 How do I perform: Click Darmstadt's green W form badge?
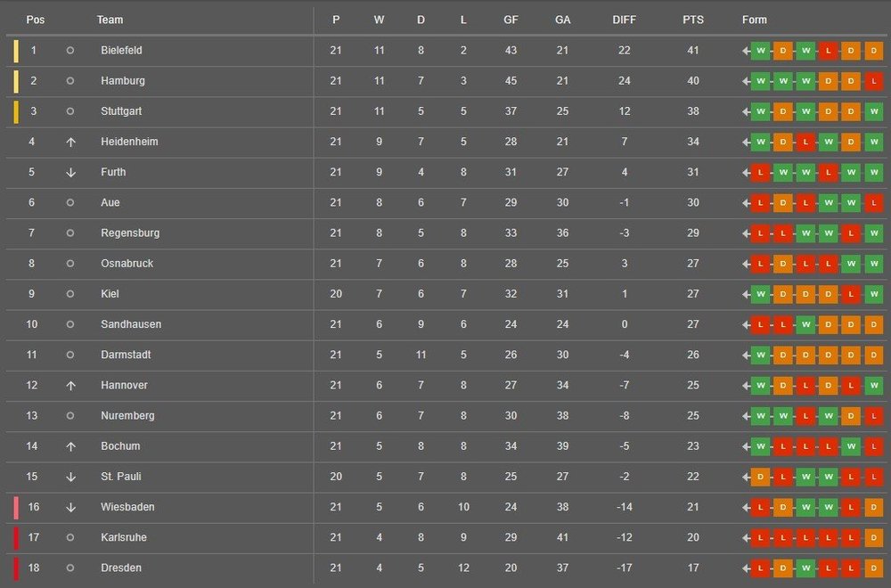coord(760,355)
